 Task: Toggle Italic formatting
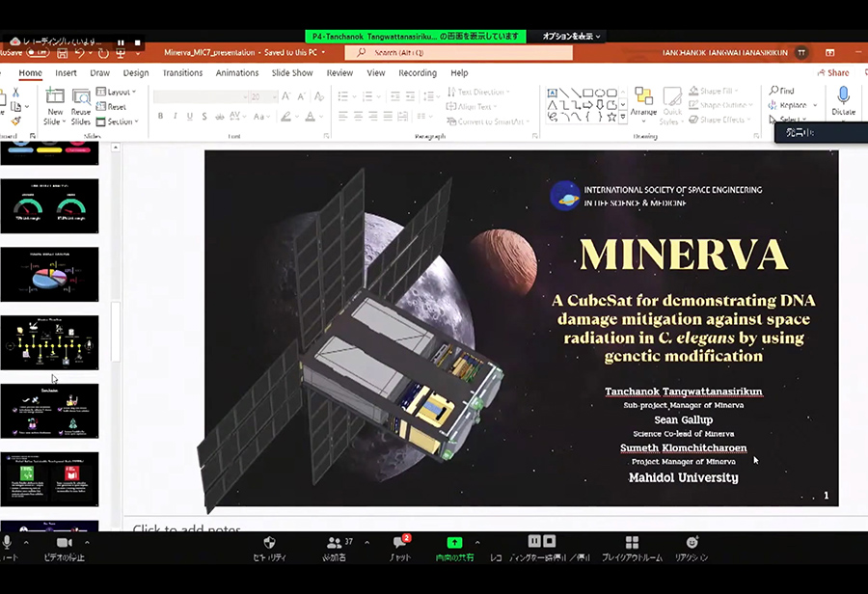click(175, 117)
